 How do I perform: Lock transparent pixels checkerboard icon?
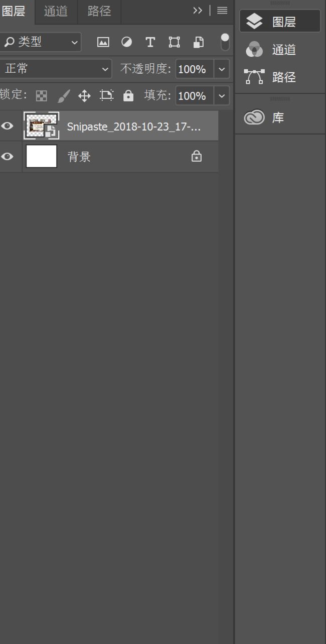pos(42,96)
